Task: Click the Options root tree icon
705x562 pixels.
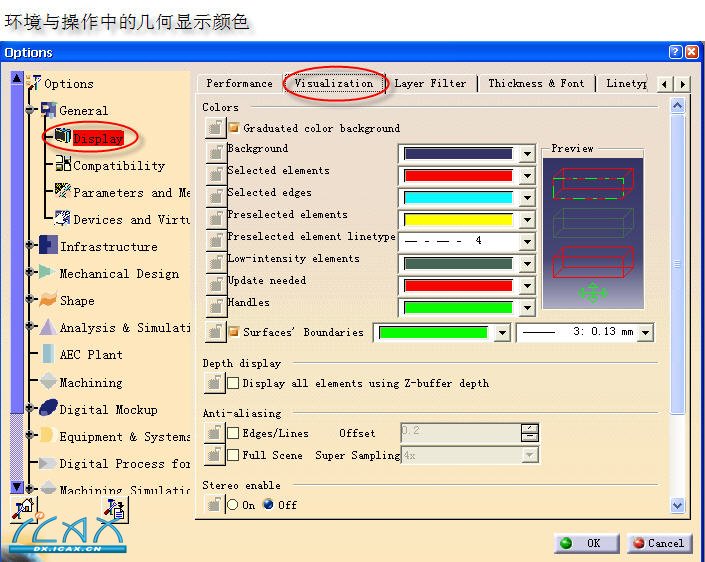Action: (34, 83)
